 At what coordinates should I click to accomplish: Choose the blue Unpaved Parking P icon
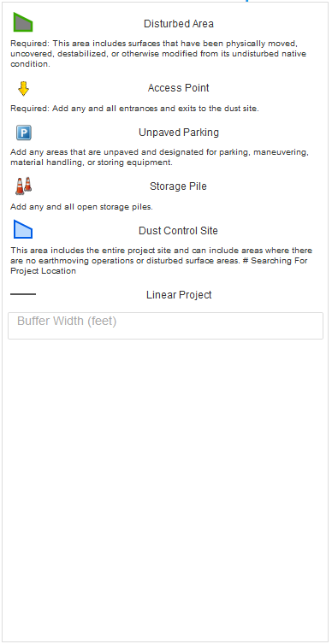(24, 133)
